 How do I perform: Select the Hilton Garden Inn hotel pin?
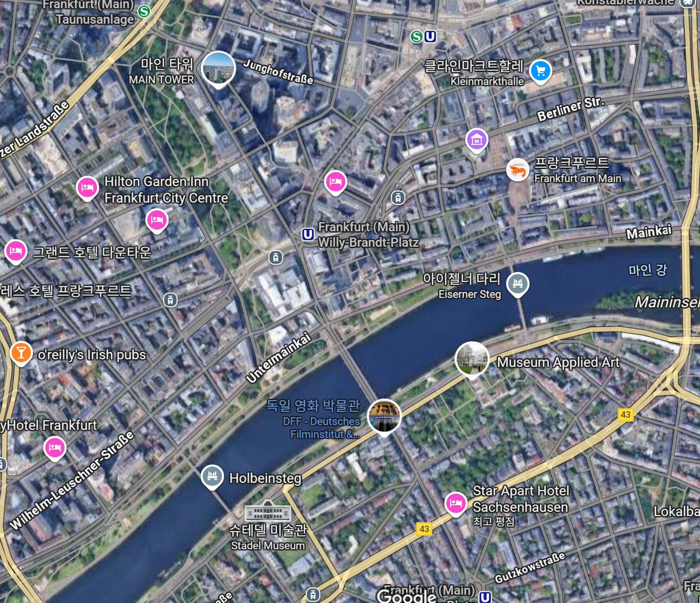click(x=87, y=188)
